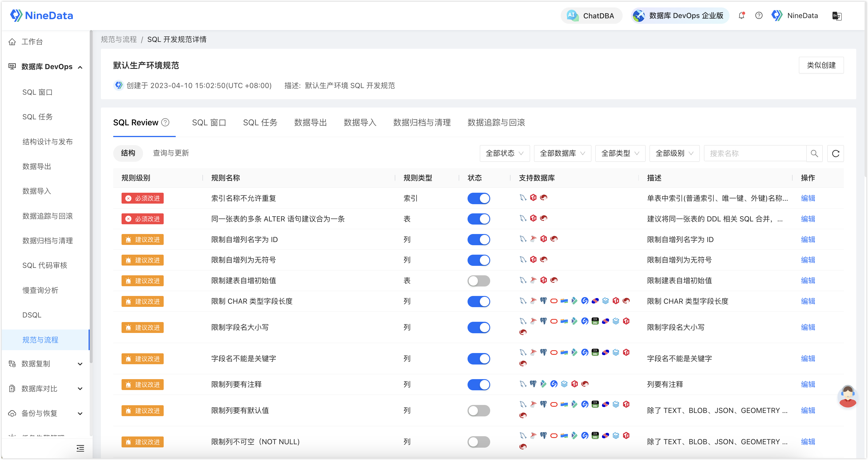Focus the 搜索名称 search field

755,153
